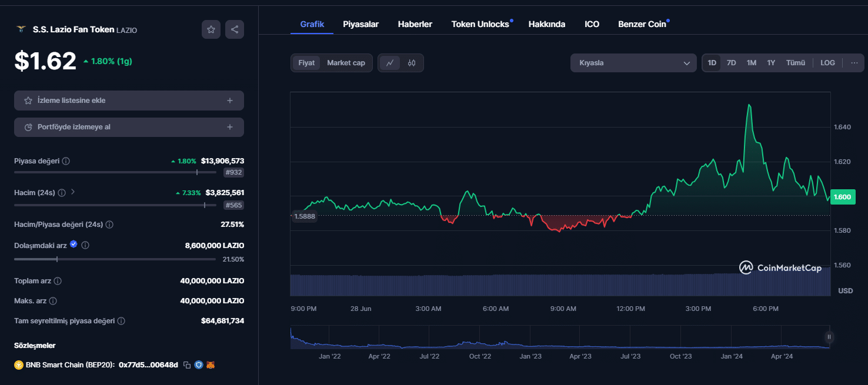This screenshot has height=385, width=868.
Task: Set chart range to 1M
Action: (x=752, y=63)
